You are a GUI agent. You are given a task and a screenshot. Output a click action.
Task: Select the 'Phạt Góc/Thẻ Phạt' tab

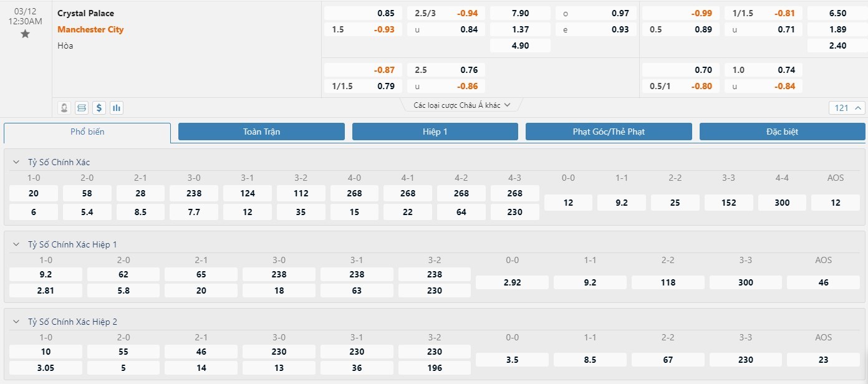[x=609, y=132]
